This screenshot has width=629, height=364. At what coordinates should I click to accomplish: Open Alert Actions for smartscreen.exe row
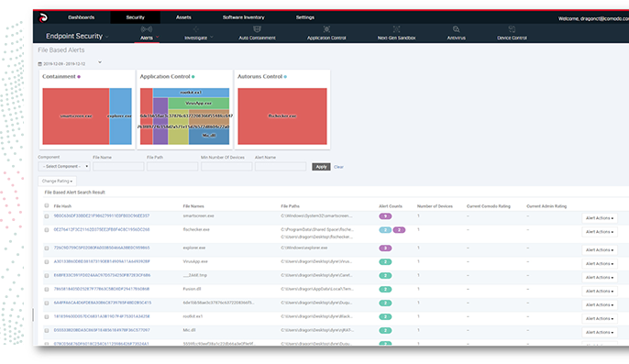pyautogui.click(x=600, y=218)
